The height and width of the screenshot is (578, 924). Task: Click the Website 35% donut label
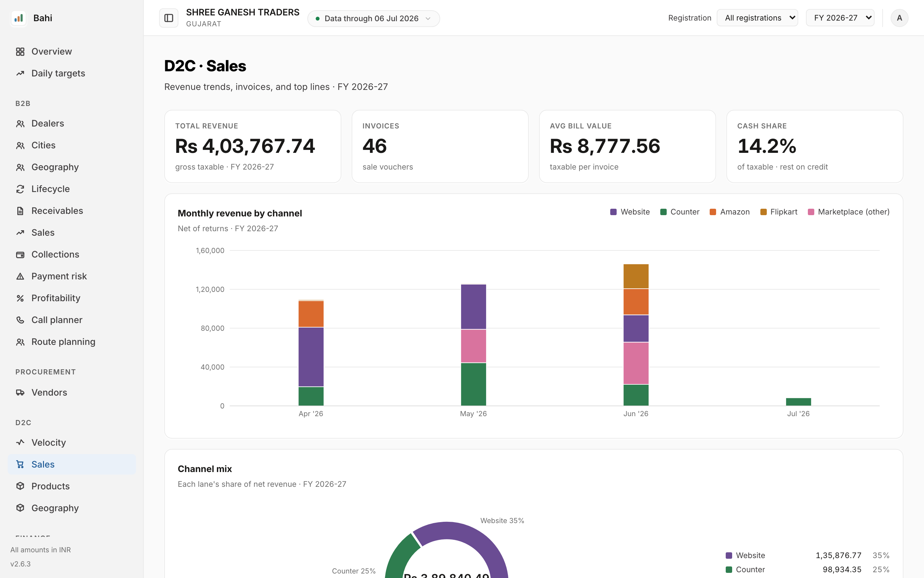(502, 521)
